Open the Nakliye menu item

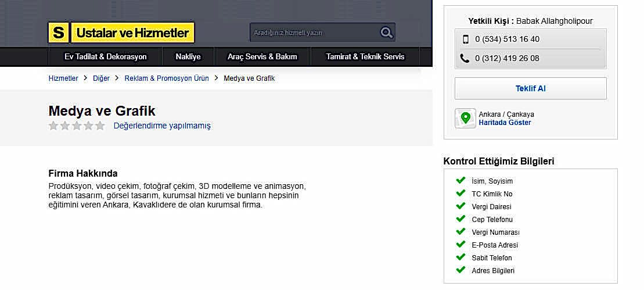(x=188, y=57)
